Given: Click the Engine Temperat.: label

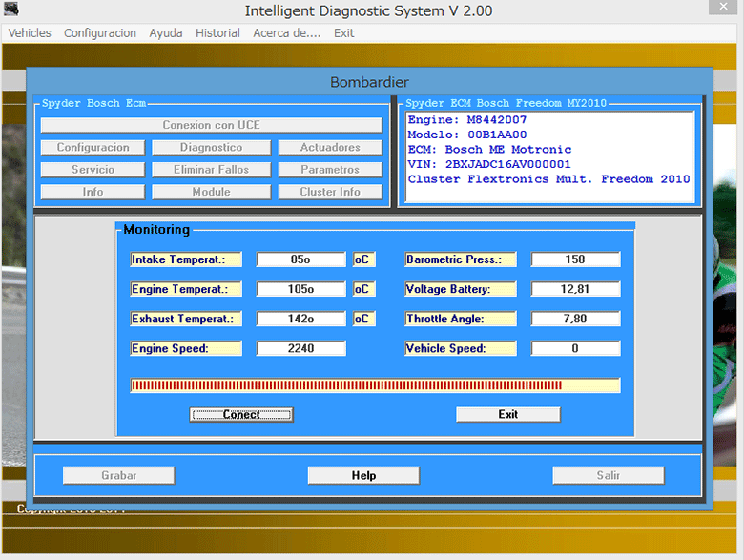Looking at the screenshot, I should point(186,289).
